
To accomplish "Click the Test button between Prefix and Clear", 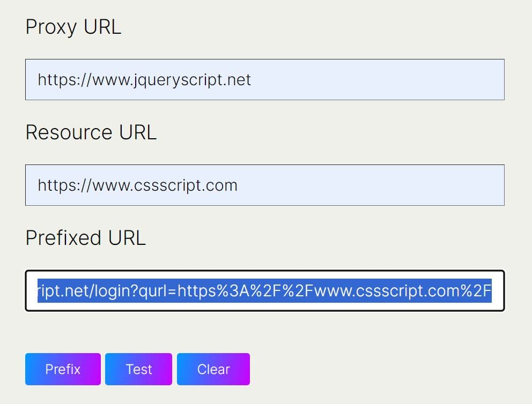I will (x=138, y=369).
